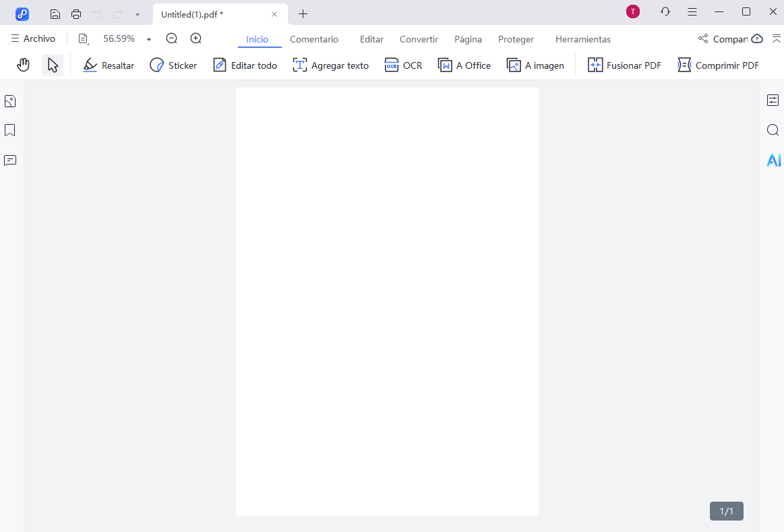The height and width of the screenshot is (532, 784).
Task: Print the document using the printer icon
Action: tap(76, 13)
